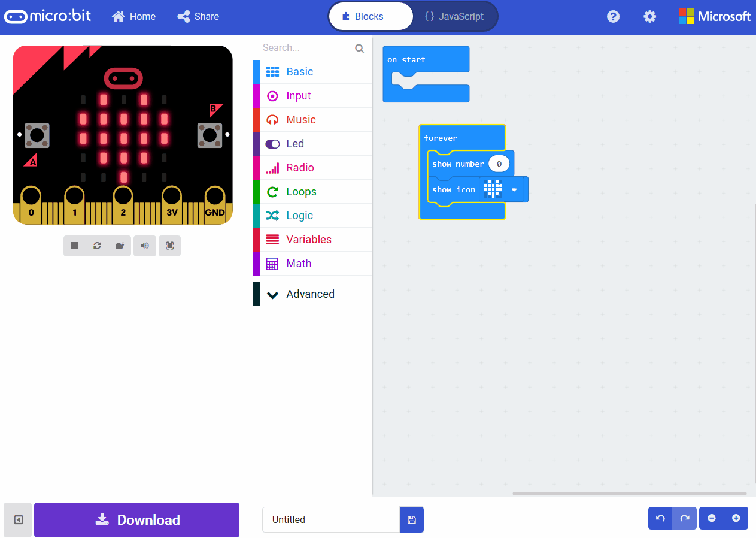Redo the last change
This screenshot has height=538, width=756.
685,518
